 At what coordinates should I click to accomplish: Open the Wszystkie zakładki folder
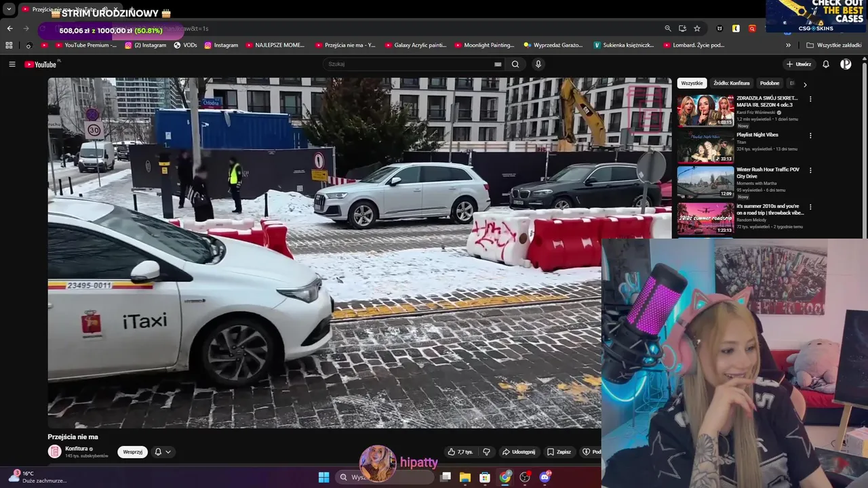833,45
